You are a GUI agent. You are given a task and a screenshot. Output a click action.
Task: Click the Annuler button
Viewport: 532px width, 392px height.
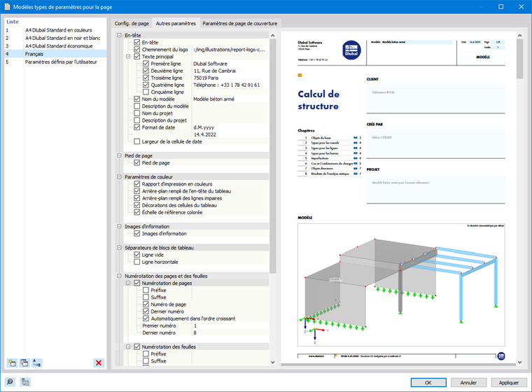click(468, 382)
